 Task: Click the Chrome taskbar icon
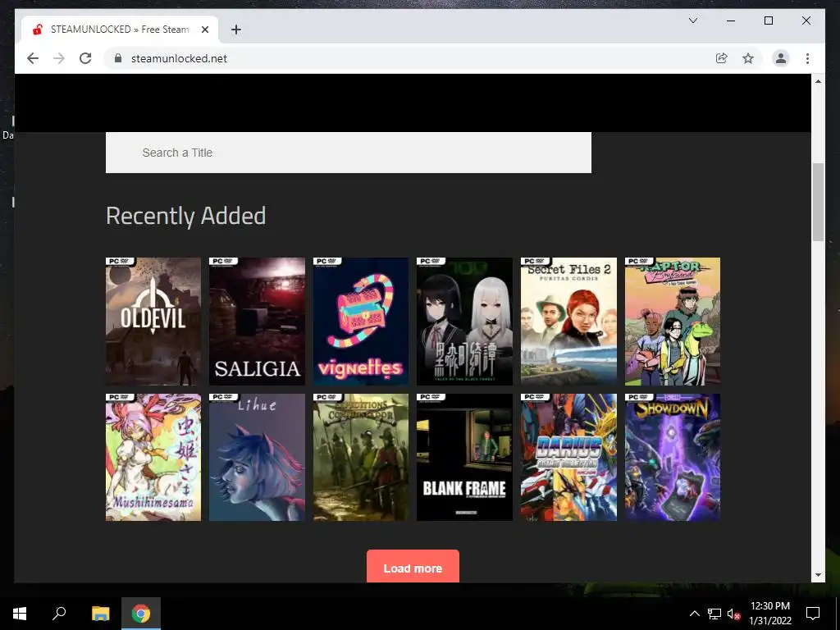tap(141, 614)
